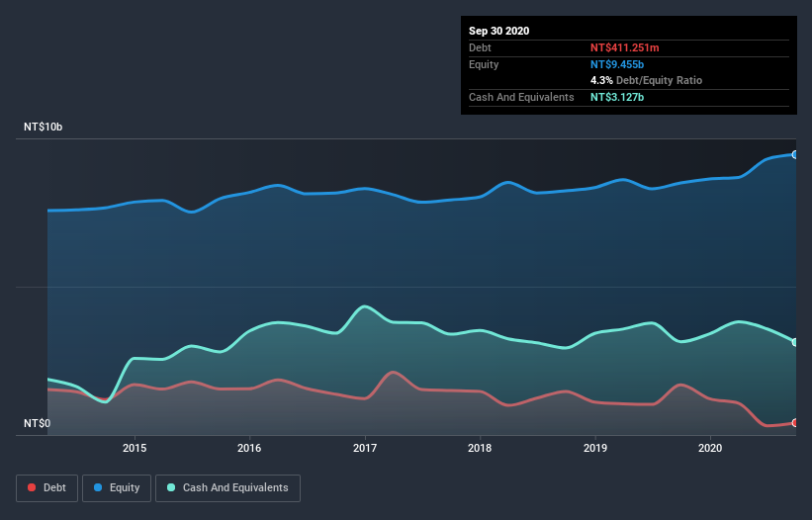812x520 pixels.
Task: Click the NT$9.455b equity value
Action: [x=617, y=64]
